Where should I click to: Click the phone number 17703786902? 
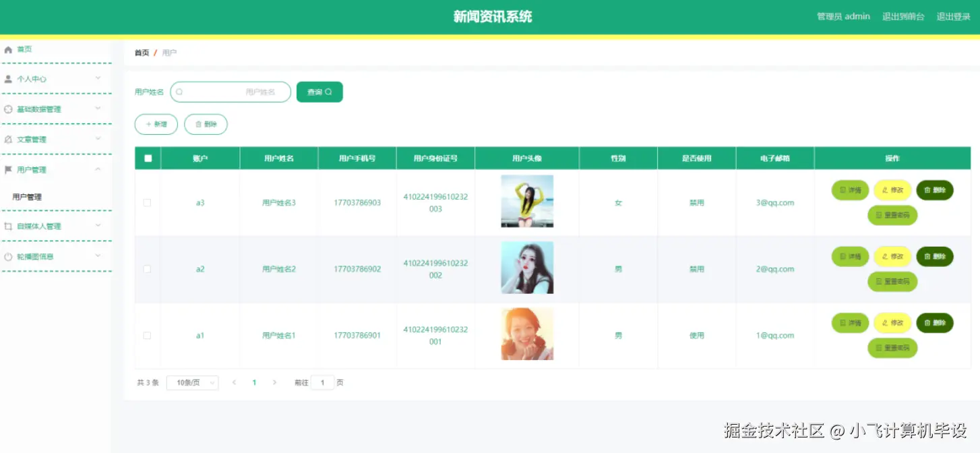tap(357, 269)
